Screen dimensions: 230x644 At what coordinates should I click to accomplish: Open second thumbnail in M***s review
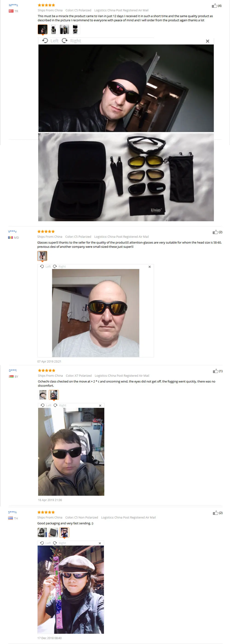point(54,29)
